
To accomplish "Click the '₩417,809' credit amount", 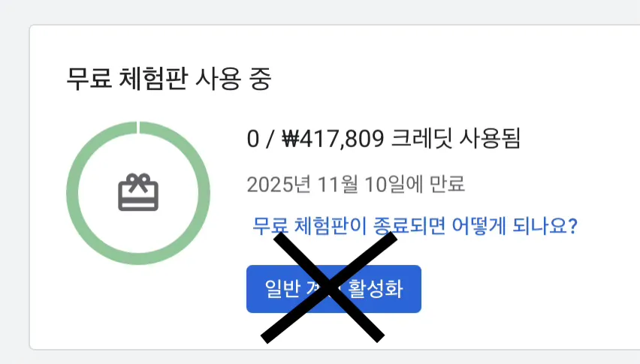I will (x=333, y=139).
